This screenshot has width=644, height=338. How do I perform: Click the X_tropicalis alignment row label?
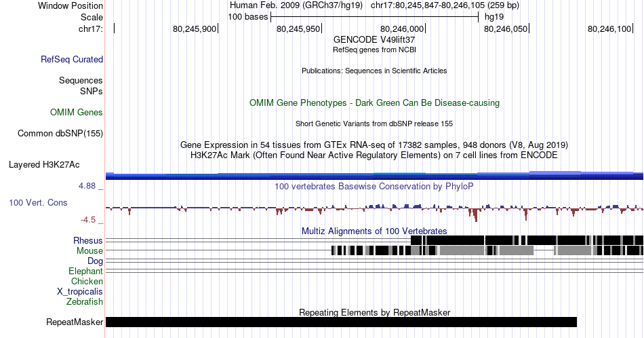point(80,291)
